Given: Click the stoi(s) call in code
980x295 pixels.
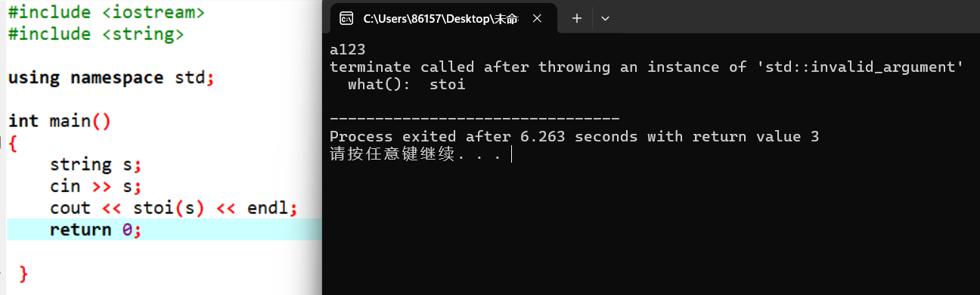Looking at the screenshot, I should pos(169,208).
